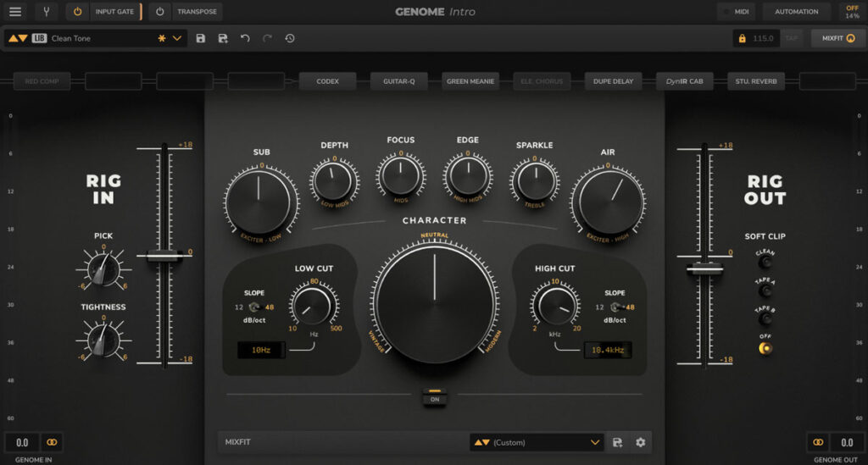Save the MIXFIT preset

[617, 442]
